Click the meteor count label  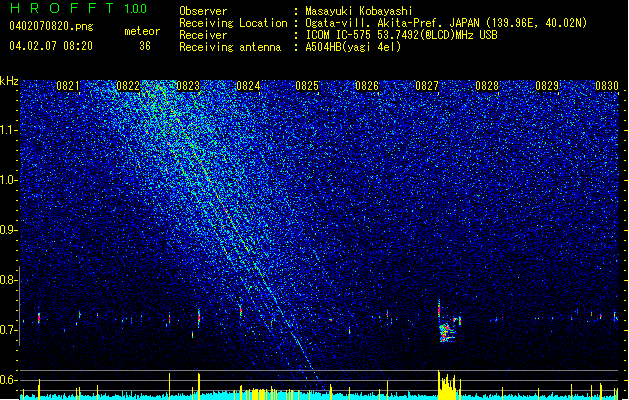(142, 31)
